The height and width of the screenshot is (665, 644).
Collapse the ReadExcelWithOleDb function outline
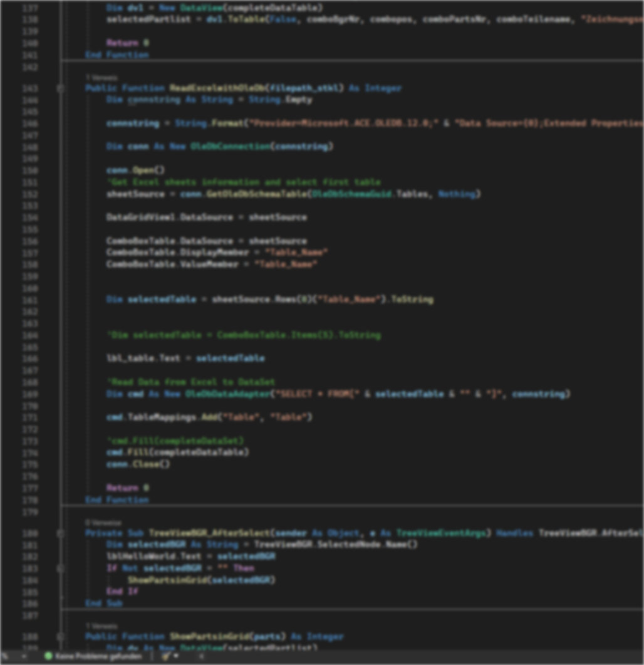pyautogui.click(x=61, y=88)
